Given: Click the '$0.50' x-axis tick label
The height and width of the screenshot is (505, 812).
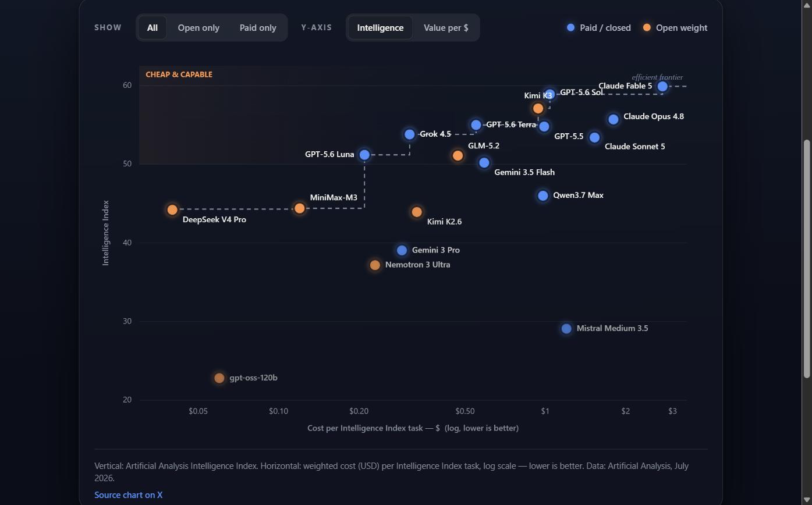Looking at the screenshot, I should (464, 411).
